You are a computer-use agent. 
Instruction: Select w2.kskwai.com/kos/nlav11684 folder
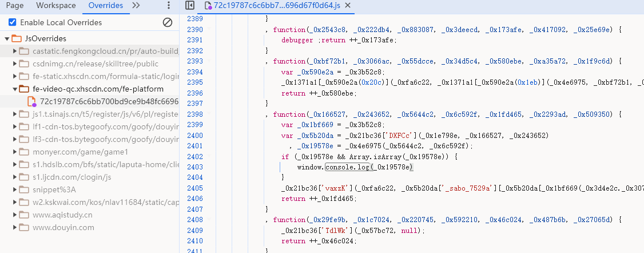pos(106,202)
